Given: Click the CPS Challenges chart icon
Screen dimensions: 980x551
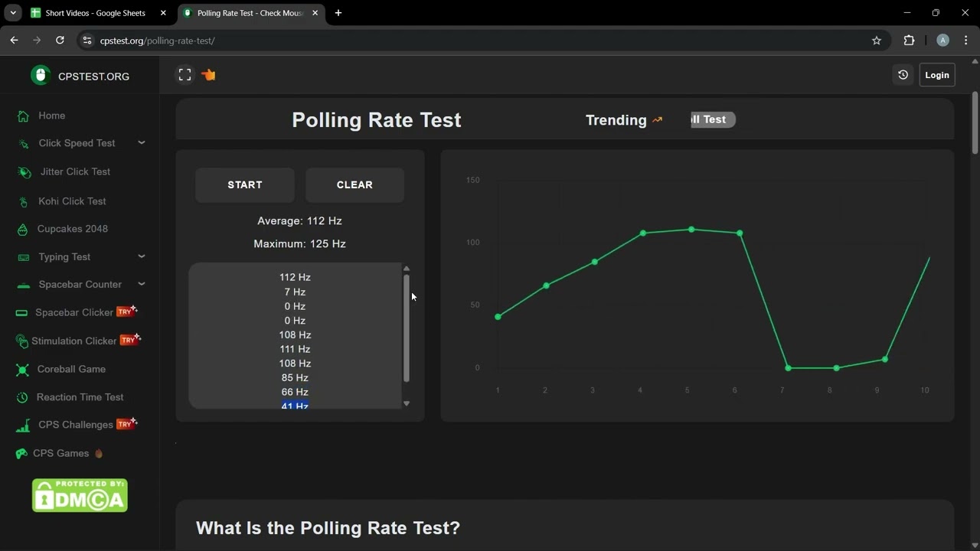Looking at the screenshot, I should pyautogui.click(x=23, y=425).
